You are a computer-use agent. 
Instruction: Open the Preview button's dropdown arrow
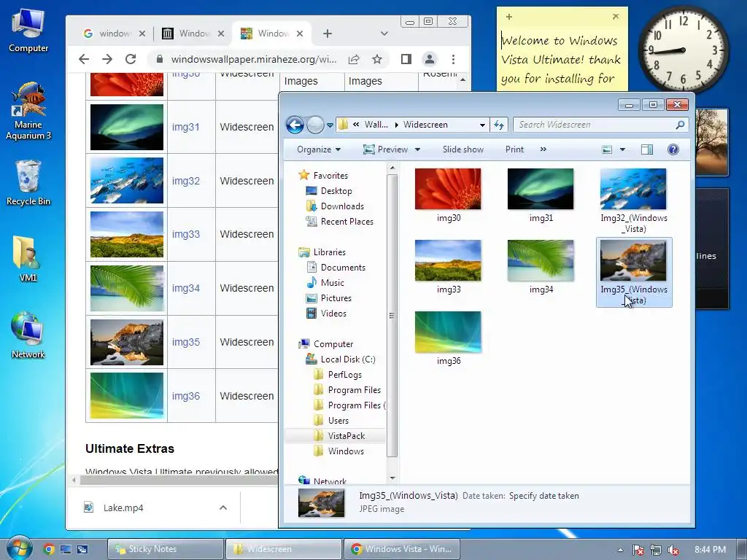pyautogui.click(x=418, y=149)
